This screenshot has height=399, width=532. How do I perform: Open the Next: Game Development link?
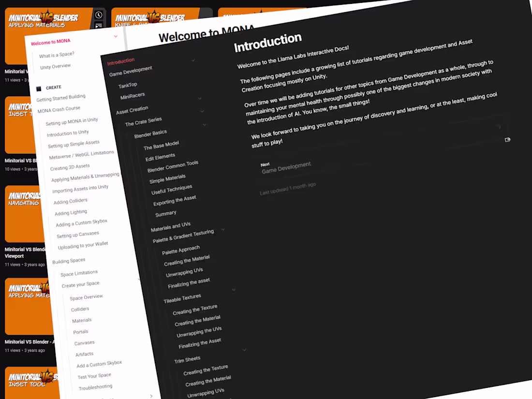point(286,166)
